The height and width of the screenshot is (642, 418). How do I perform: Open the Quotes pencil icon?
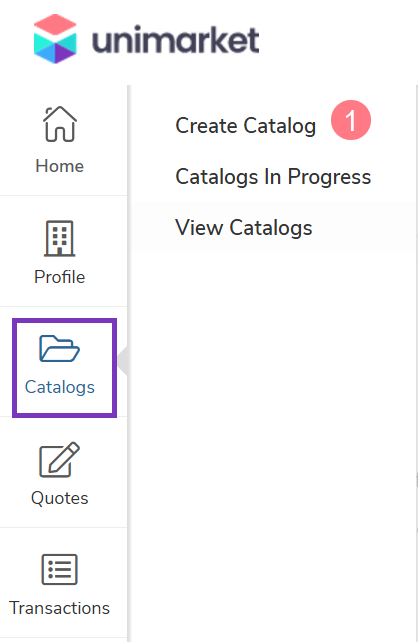pyautogui.click(x=60, y=459)
